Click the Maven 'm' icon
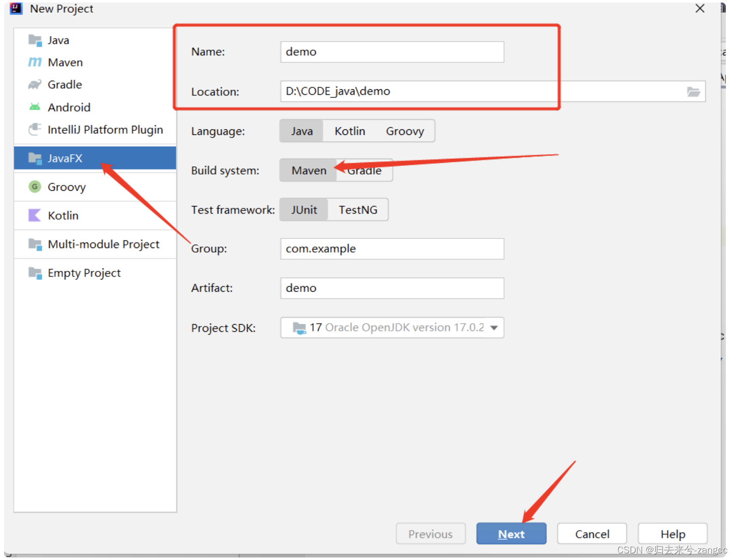Screen dimensions: 735x560 click(35, 62)
